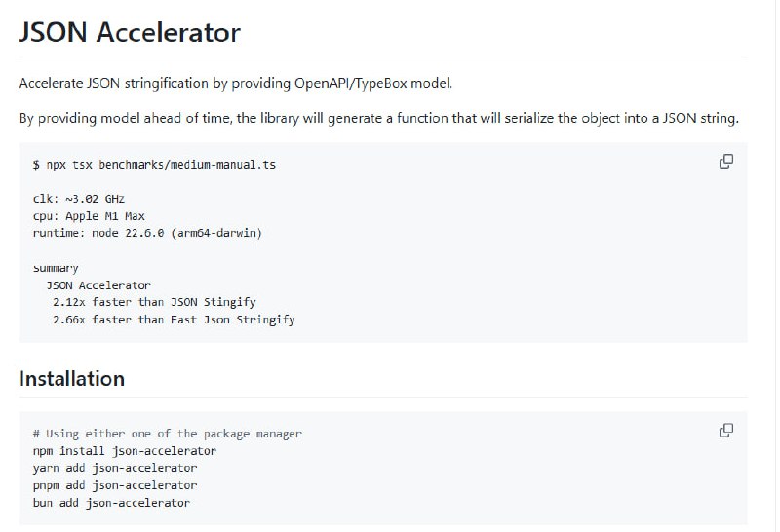This screenshot has width=780, height=532.
Task: Copy the installation commands block
Action: click(725, 431)
